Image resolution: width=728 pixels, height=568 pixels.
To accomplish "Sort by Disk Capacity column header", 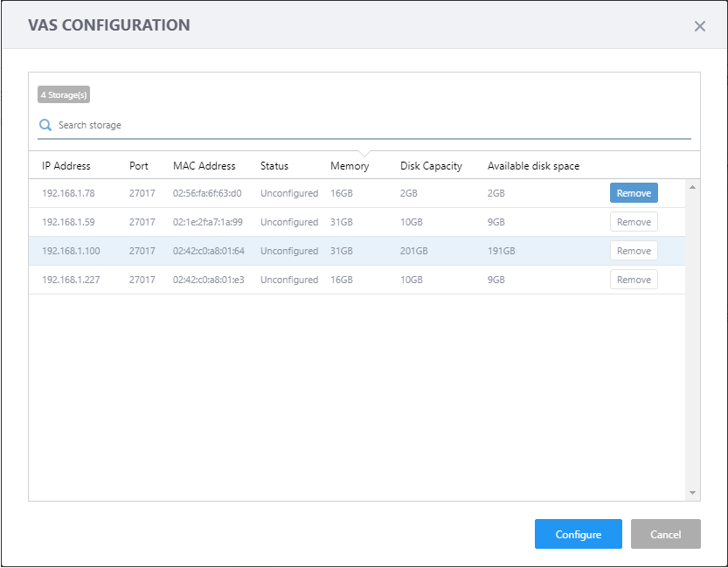I will click(x=431, y=166).
